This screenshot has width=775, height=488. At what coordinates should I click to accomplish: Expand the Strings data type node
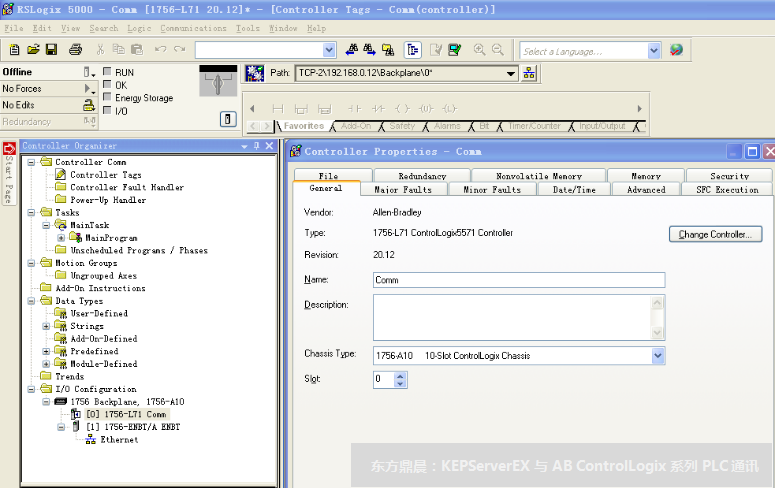46,326
